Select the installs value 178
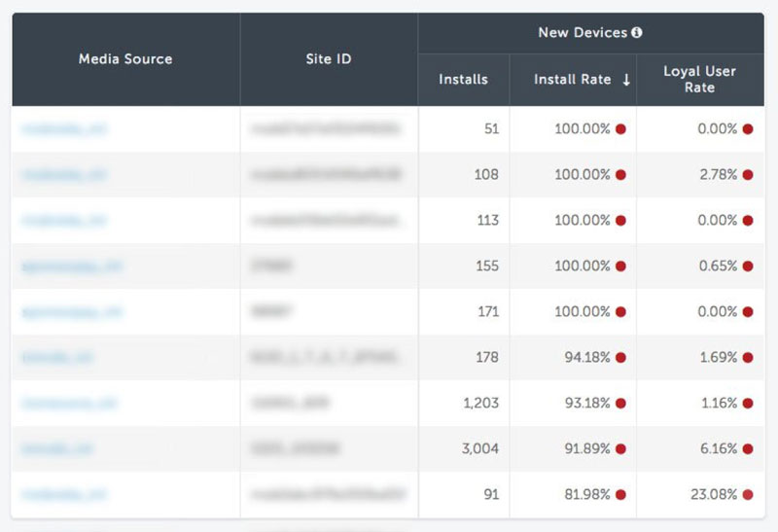 (487, 357)
